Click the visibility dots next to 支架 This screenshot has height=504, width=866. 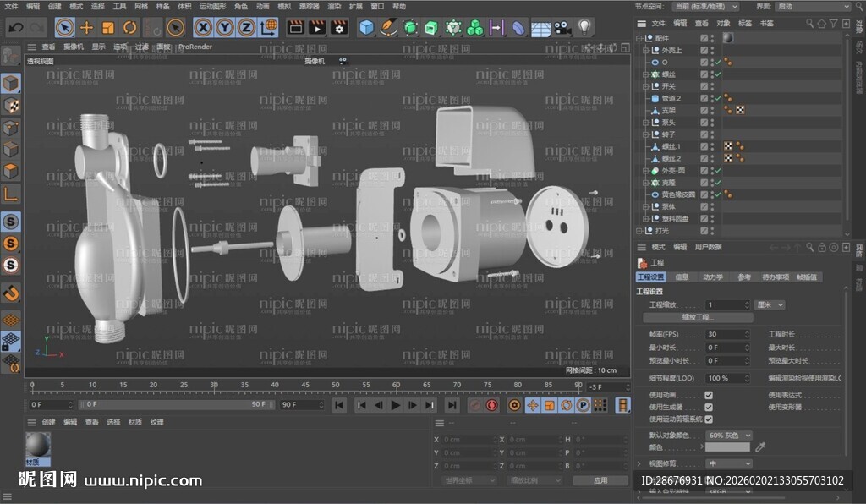712,110
